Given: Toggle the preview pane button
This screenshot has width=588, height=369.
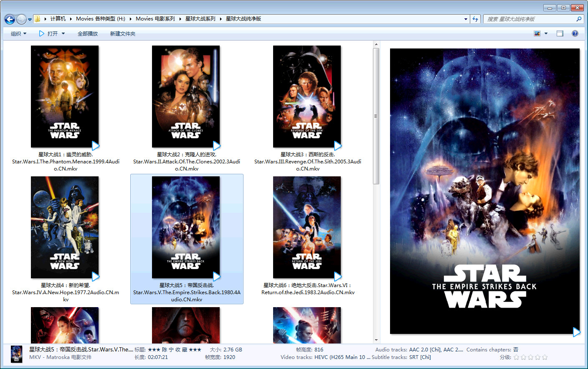Looking at the screenshot, I should [x=560, y=33].
